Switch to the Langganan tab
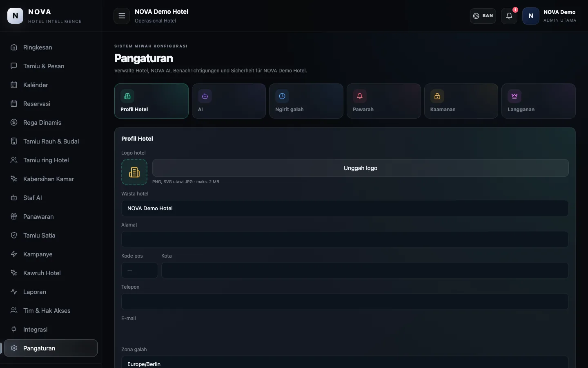This screenshot has height=368, width=588. [x=539, y=101]
